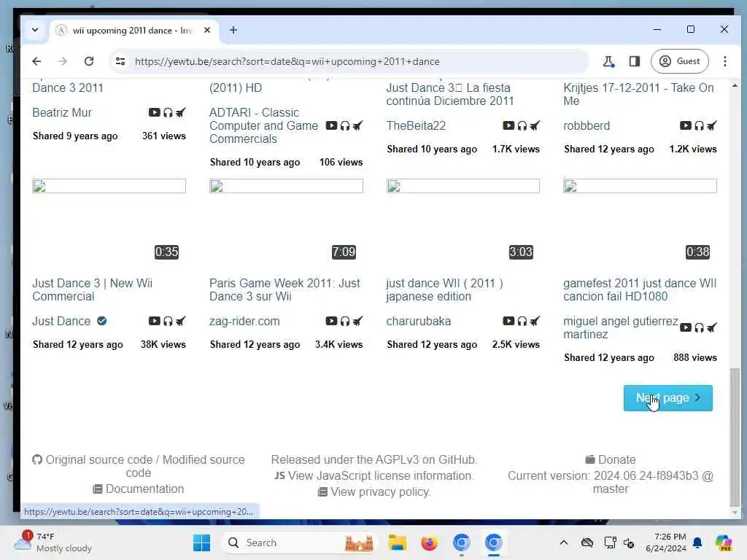This screenshot has height=560, width=747.
Task: Open YouTube icon for ADTARI Classic Computer video
Action: tap(331, 125)
